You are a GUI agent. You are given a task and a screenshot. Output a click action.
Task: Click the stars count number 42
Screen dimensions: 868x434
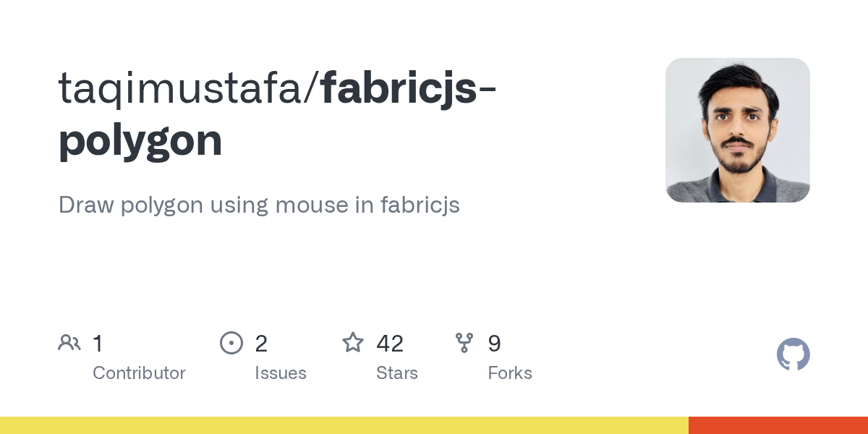tap(390, 344)
